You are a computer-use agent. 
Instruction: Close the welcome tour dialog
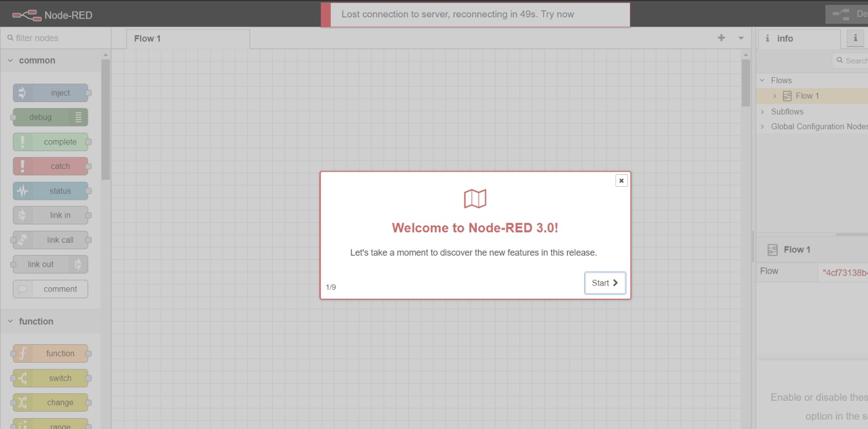[x=622, y=180]
